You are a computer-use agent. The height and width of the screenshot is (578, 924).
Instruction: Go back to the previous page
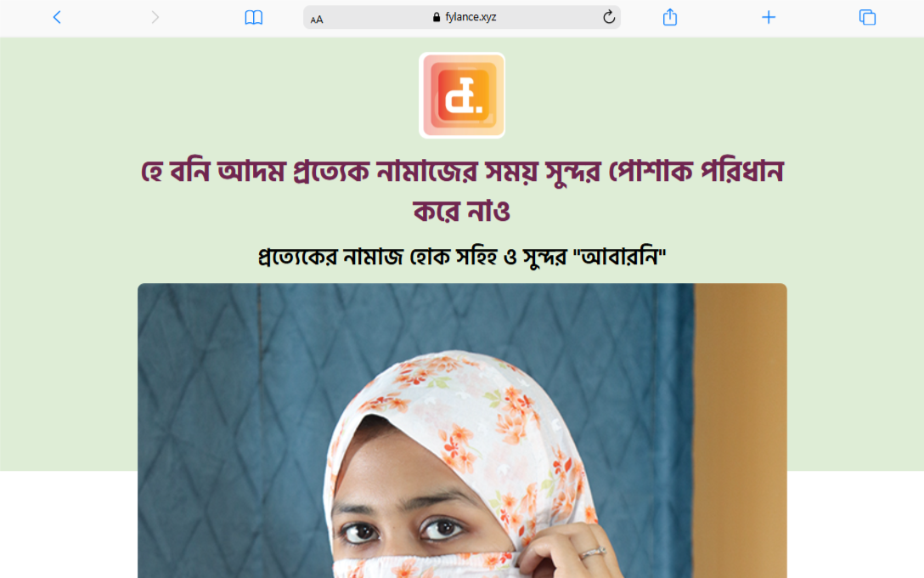coord(57,17)
